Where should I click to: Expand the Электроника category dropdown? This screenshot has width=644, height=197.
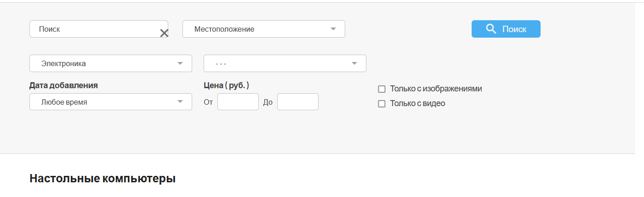[106, 63]
